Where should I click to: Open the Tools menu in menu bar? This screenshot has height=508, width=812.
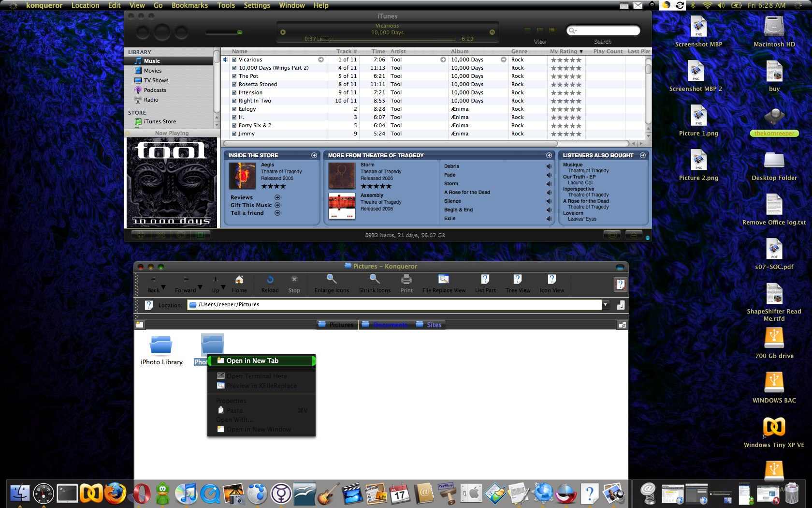click(226, 5)
